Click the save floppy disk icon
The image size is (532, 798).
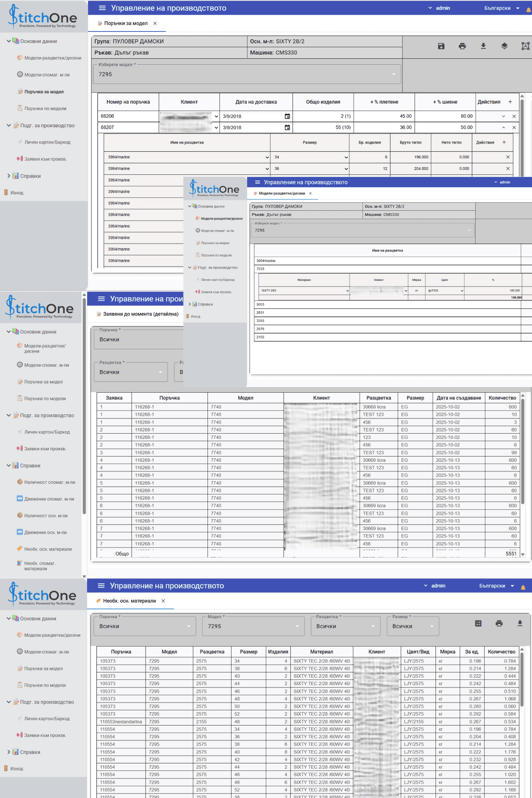[441, 46]
